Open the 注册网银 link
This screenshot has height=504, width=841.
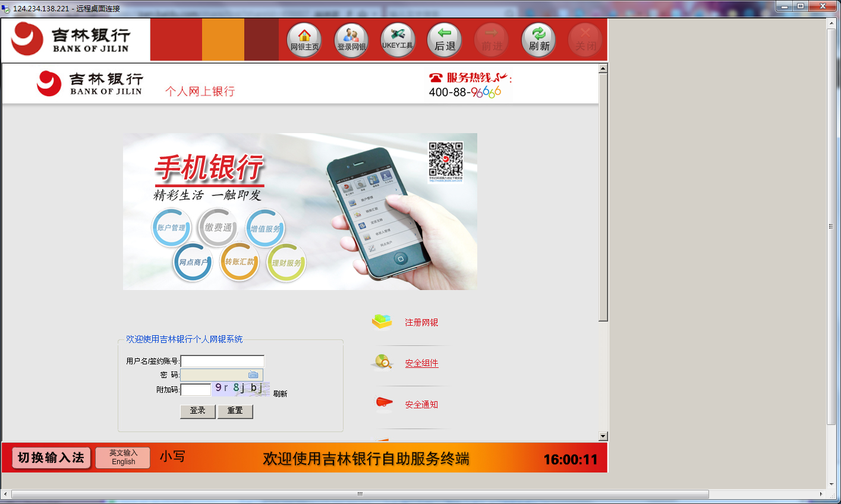(421, 322)
